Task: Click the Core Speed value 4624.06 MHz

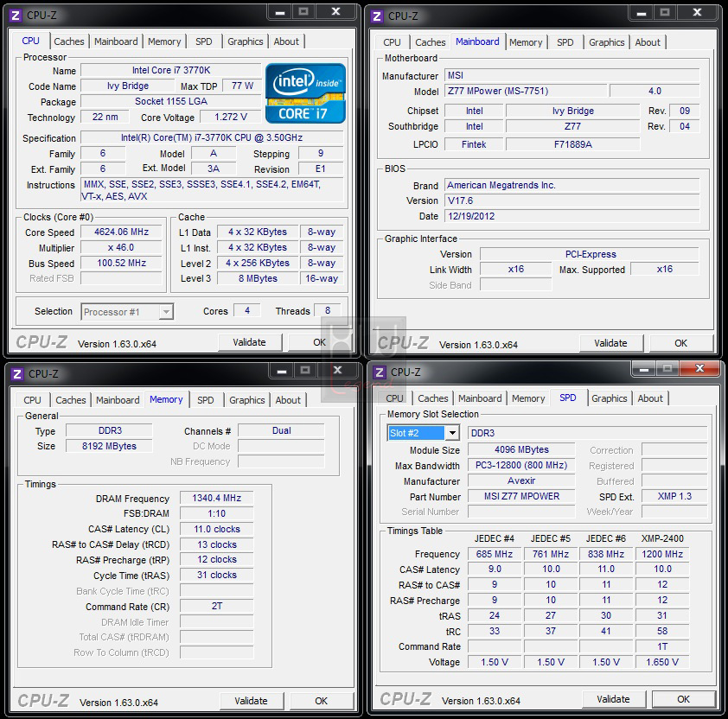Action: (122, 232)
